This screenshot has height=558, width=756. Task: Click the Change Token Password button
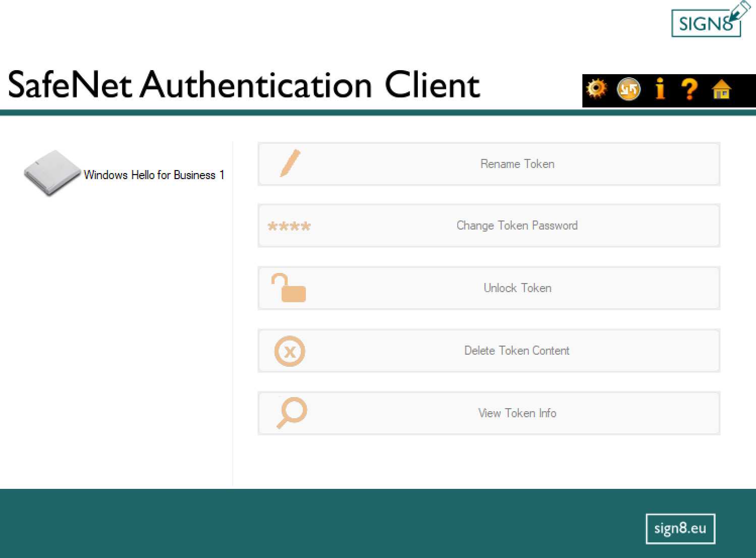point(489,226)
